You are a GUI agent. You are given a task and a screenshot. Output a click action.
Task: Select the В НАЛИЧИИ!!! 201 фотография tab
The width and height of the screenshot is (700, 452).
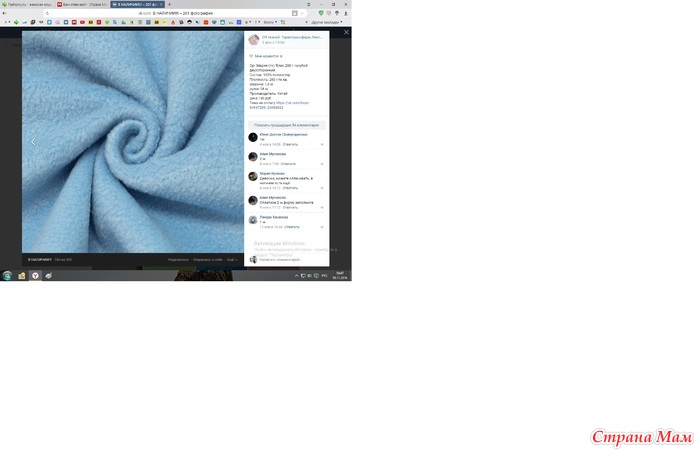click(x=138, y=4)
